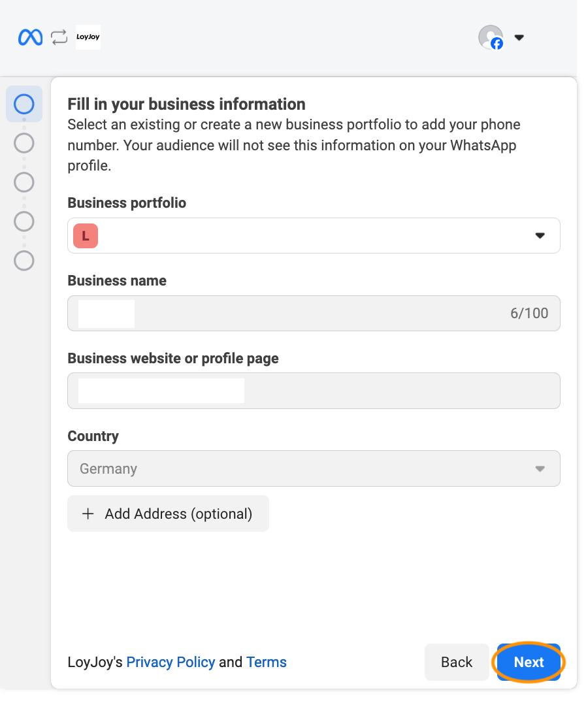Click the repeat arrows connection icon

point(58,37)
